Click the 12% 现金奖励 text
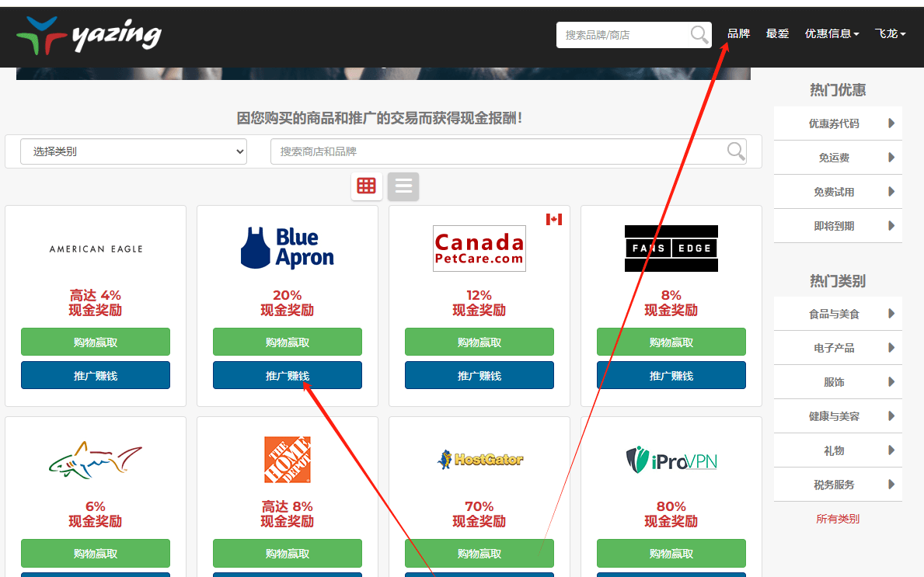The height and width of the screenshot is (577, 924). click(x=479, y=303)
